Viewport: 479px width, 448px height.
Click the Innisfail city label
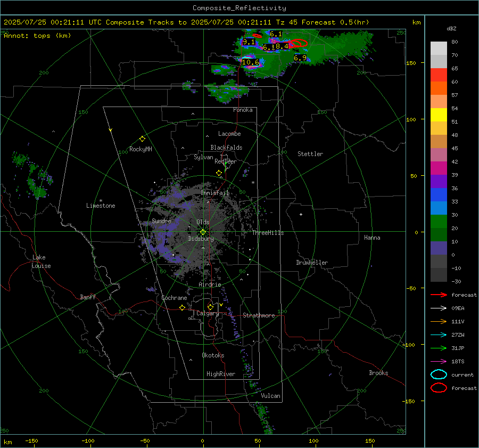(215, 193)
